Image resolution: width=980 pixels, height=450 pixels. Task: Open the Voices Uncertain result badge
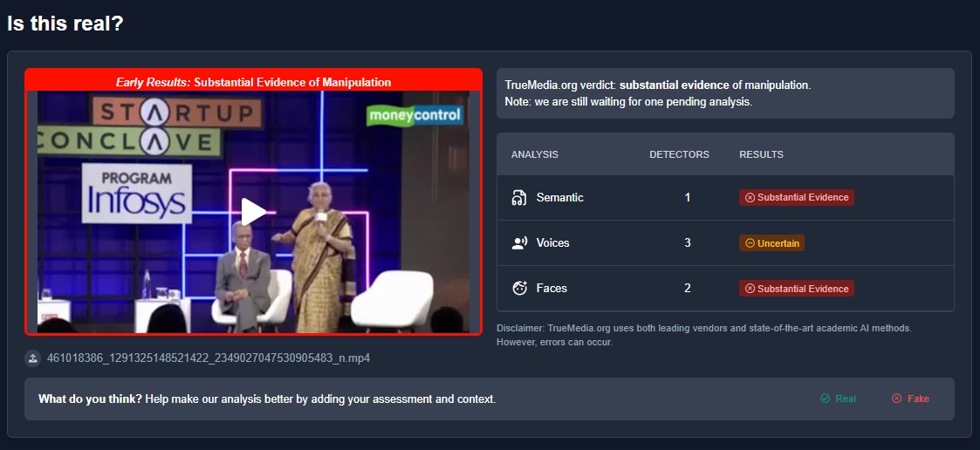(771, 243)
